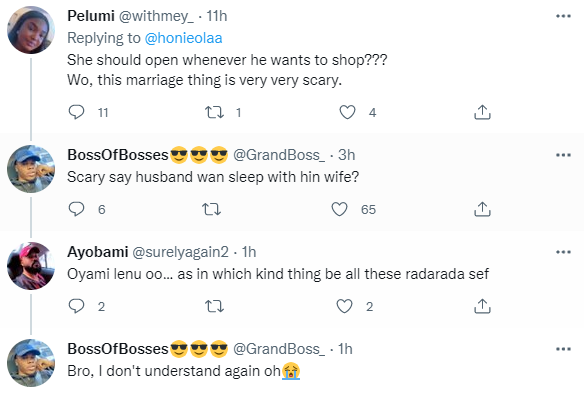The width and height of the screenshot is (584, 394).
Task: Retweet Ayobami's 'Oyami lenu' tweet
Action: 215,306
